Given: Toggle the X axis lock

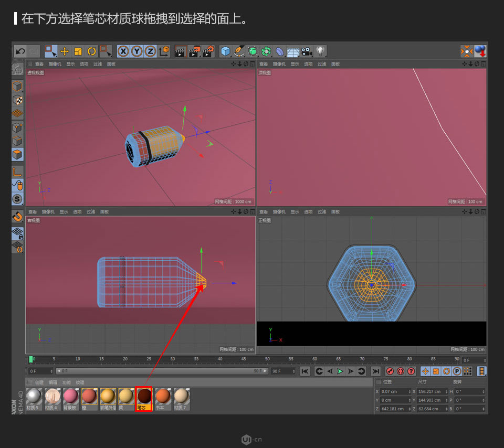Looking at the screenshot, I should 123,51.
